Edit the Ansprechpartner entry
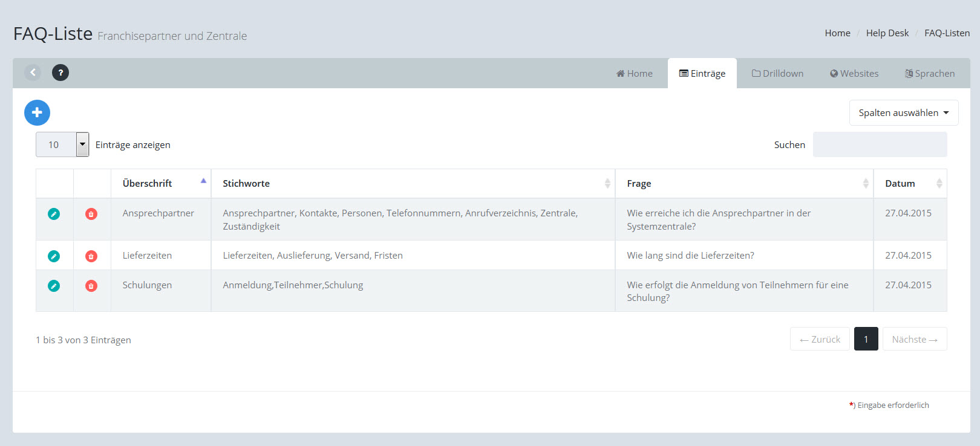The width and height of the screenshot is (980, 446). (54, 214)
